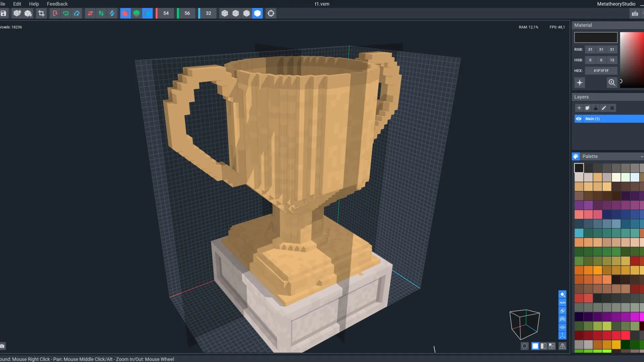The height and width of the screenshot is (362, 644).
Task: Toggle the HIGH quality render setting
Action: pos(562,303)
